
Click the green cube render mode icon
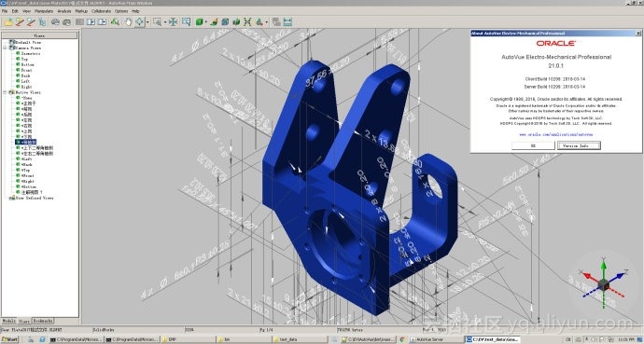coord(200,22)
